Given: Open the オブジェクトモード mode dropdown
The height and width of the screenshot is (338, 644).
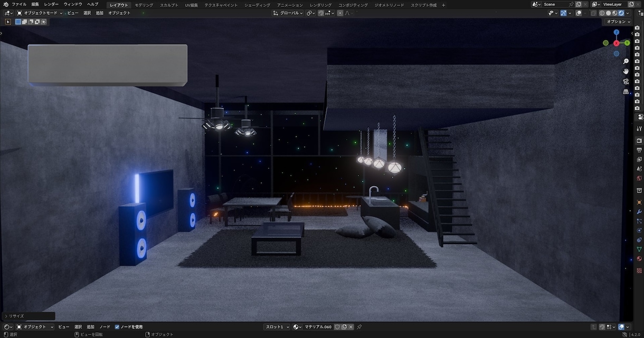Looking at the screenshot, I should 40,13.
